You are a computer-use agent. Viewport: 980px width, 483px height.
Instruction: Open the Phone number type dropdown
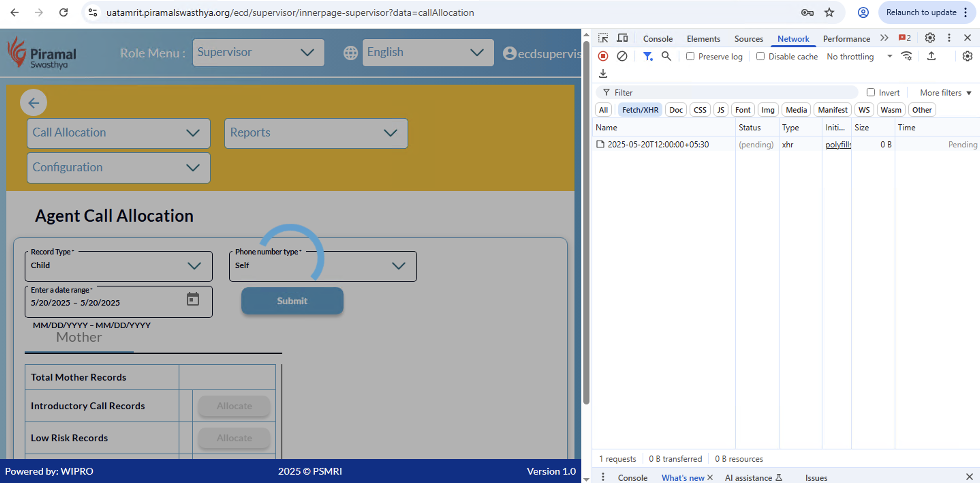click(323, 266)
